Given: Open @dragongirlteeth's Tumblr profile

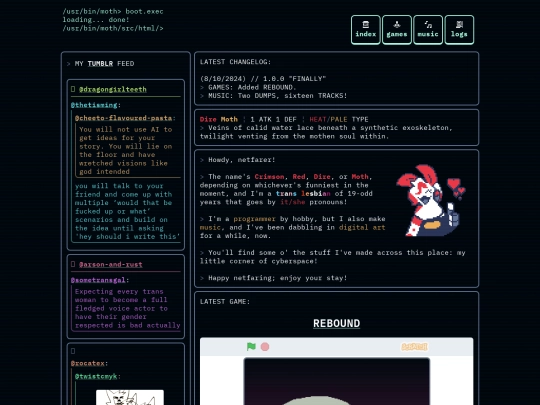Looking at the screenshot, I should pyautogui.click(x=113, y=89).
